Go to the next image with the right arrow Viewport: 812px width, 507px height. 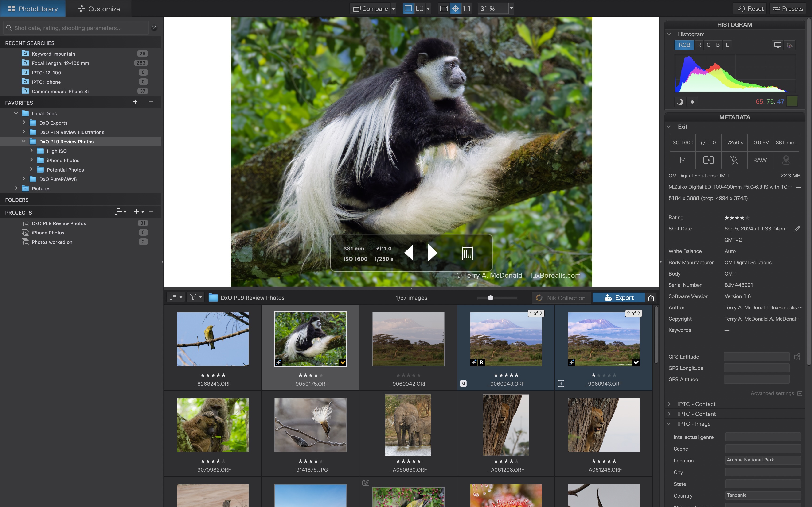click(x=432, y=253)
